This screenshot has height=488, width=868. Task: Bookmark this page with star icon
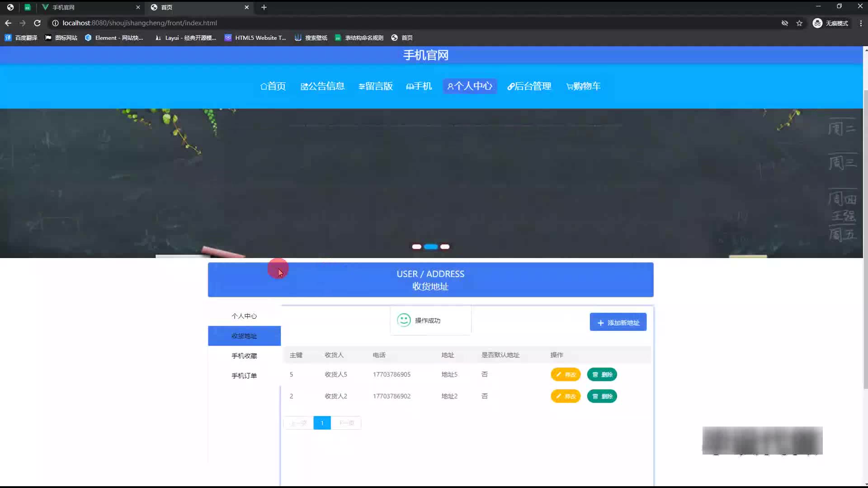click(x=799, y=23)
